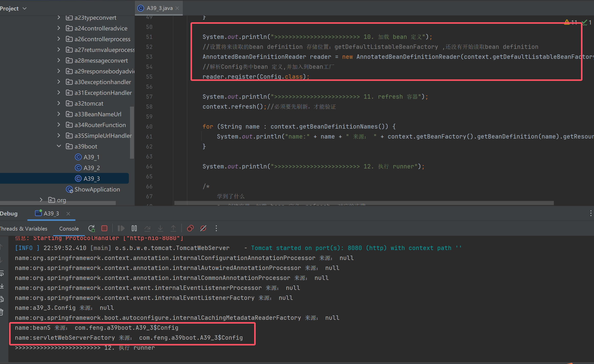The width and height of the screenshot is (594, 364).
Task: Click scroll-to-end icon in console gutter
Action: point(2,286)
